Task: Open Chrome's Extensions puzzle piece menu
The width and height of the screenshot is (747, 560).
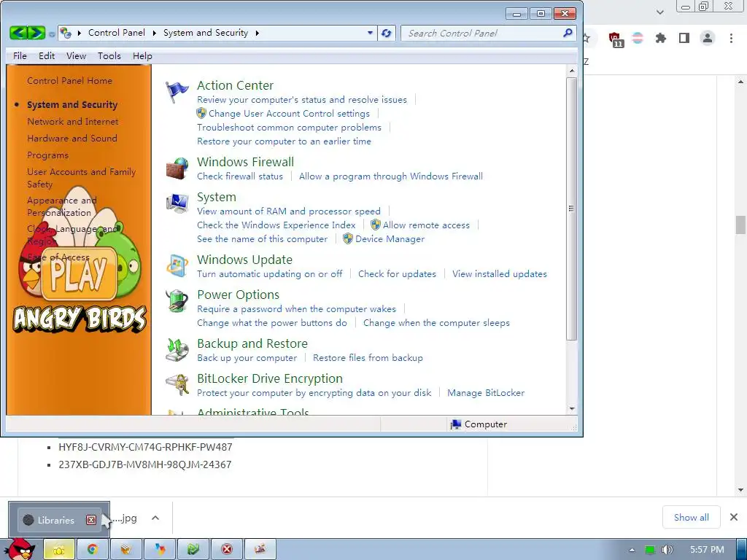Action: click(660, 38)
